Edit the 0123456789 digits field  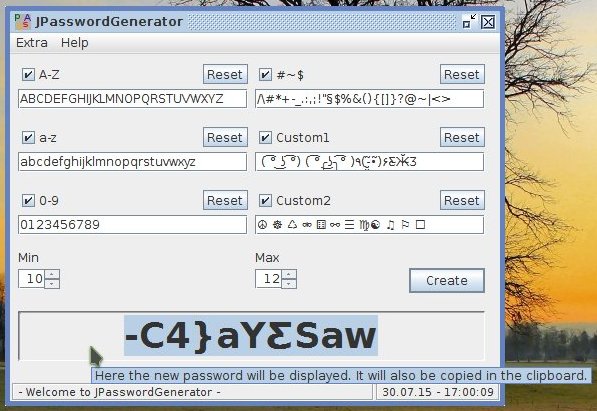(132, 225)
